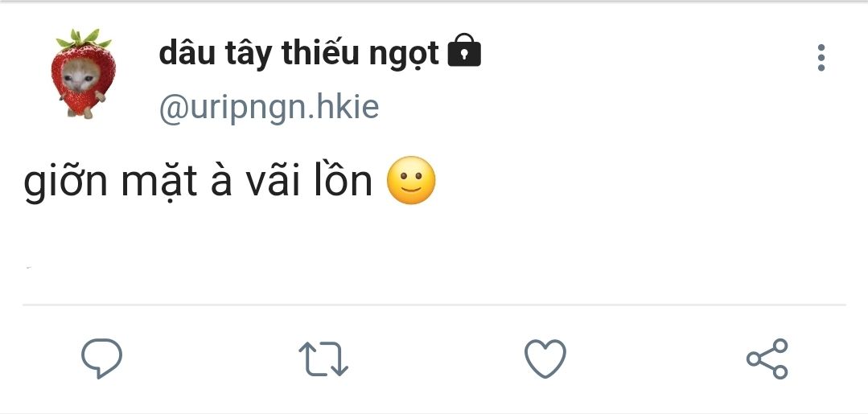Image resolution: width=868 pixels, height=414 pixels.
Task: Open the @uripngn.hkie handle link
Action: pos(269,108)
